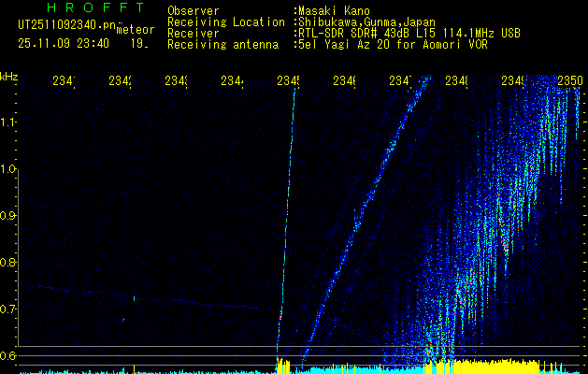Click the 0.6 frequency axis label
Viewport: 588px width, 374px height.
[9, 356]
